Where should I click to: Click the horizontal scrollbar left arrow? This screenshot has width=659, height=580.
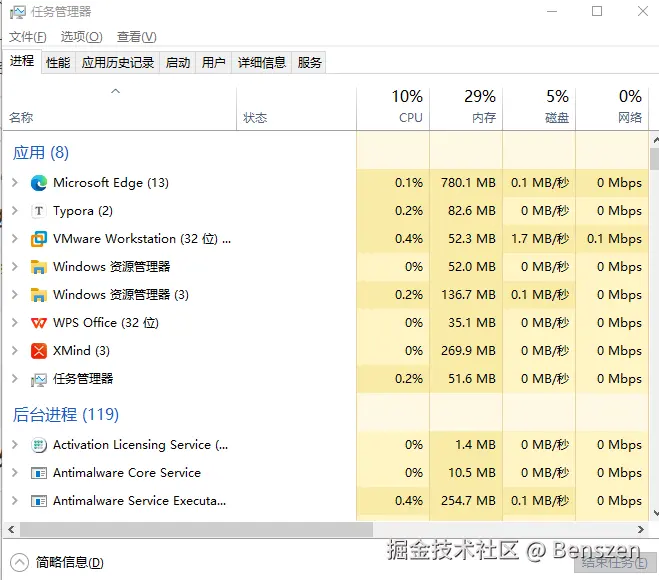point(11,530)
